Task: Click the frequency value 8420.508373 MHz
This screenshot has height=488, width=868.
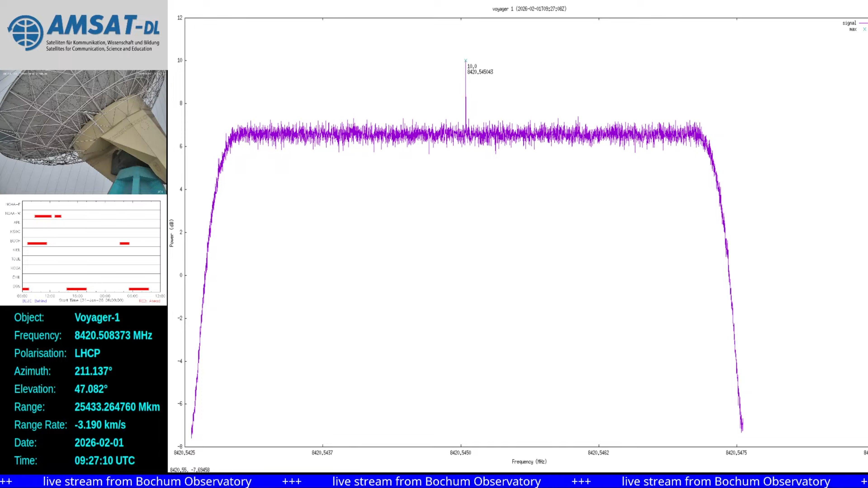Action: tap(113, 335)
